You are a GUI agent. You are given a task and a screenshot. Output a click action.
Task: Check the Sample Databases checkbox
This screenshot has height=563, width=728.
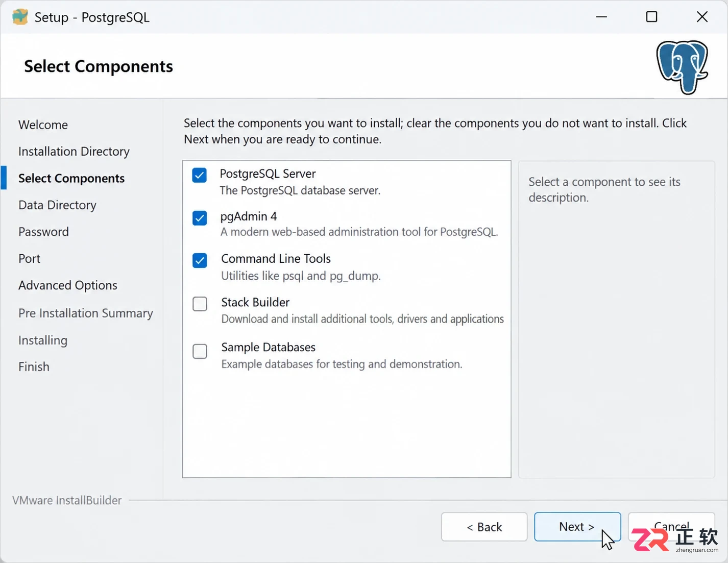coord(200,351)
